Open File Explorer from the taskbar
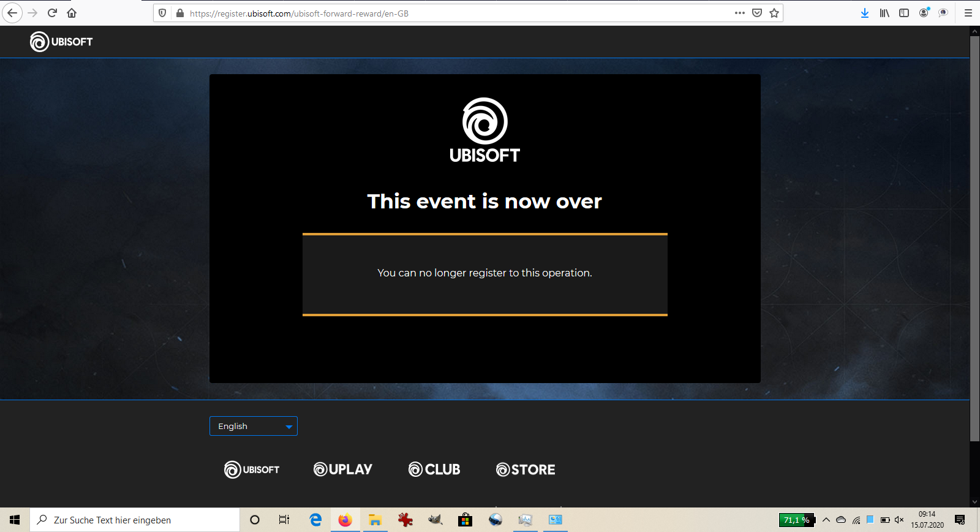Screen dimensions: 980x532 tap(375, 520)
